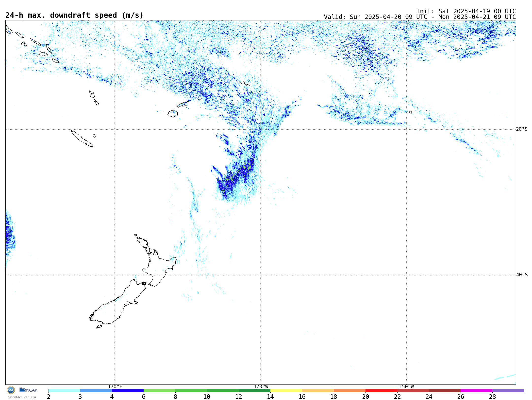The height and width of the screenshot is (400, 532).
Task: Click the 20°S latitude label
Action: pyautogui.click(x=522, y=129)
